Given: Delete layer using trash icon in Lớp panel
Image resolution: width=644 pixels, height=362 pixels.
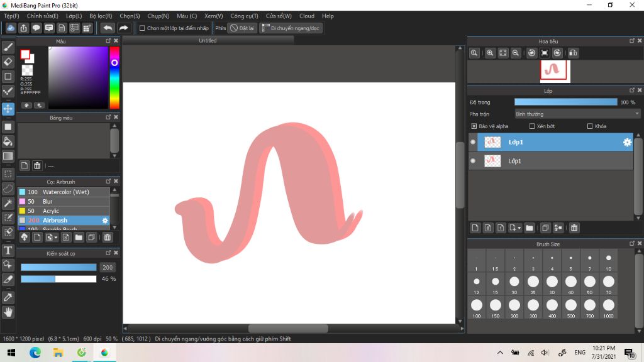Looking at the screenshot, I should point(574,228).
